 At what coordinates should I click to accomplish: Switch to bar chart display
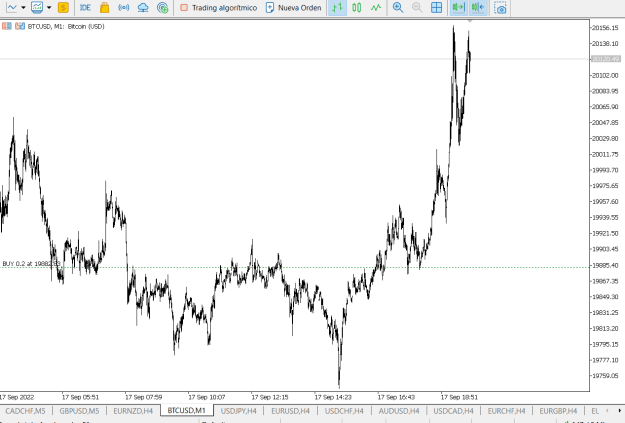pyautogui.click(x=337, y=7)
